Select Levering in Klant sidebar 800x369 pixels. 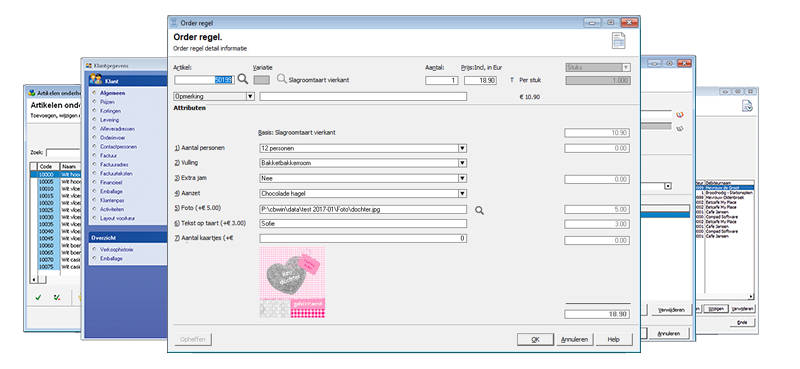click(x=109, y=120)
